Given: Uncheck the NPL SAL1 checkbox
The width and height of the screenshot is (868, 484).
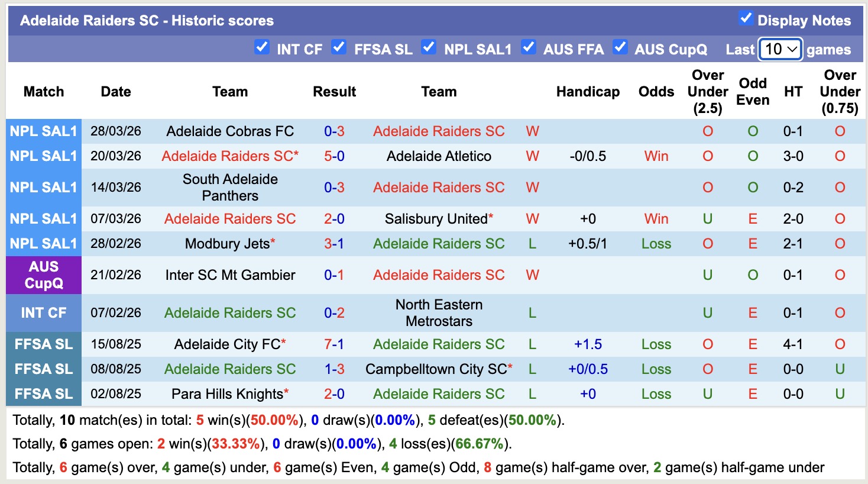Looking at the screenshot, I should click(429, 47).
